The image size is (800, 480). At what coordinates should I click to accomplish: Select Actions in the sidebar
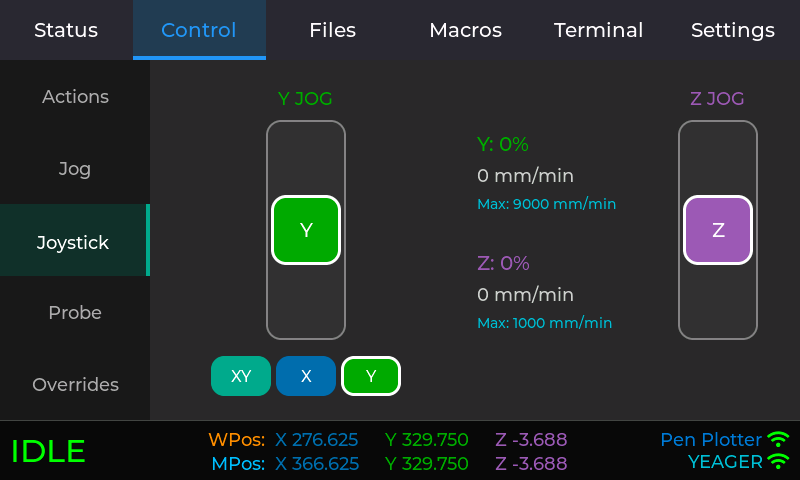[75, 97]
